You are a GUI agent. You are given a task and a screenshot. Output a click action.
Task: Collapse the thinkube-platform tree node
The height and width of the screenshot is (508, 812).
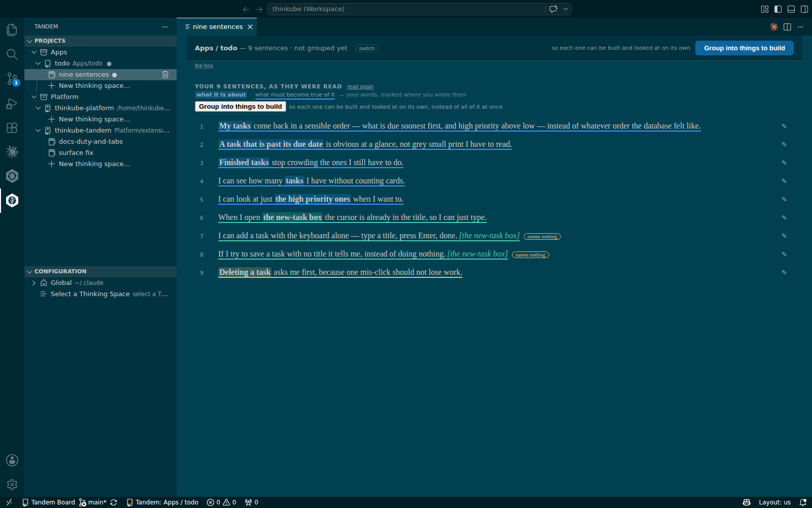click(38, 108)
